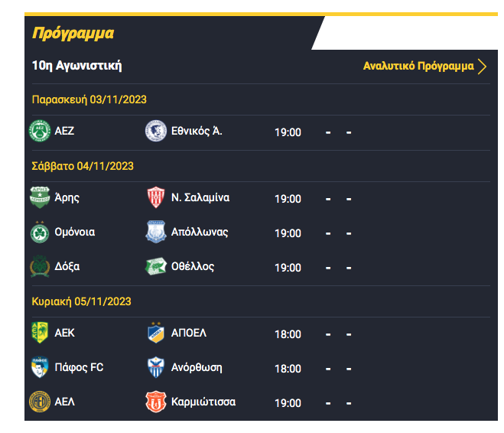The height and width of the screenshot is (433, 504).
Task: Select the Πρόγραμμα tab header
Action: [x=73, y=34]
